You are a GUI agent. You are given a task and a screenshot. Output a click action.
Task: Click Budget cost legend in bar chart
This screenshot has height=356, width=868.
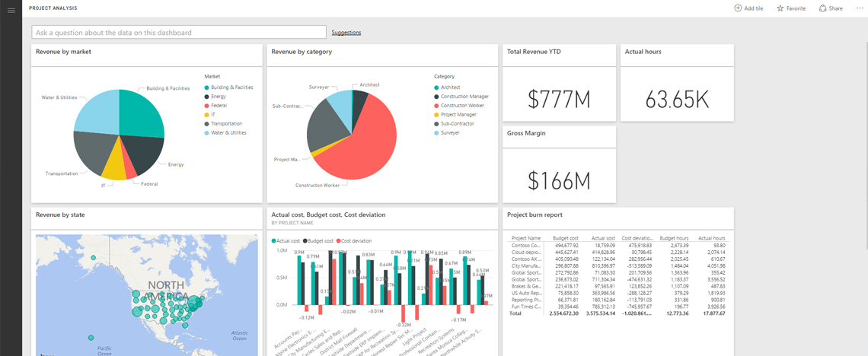[318, 241]
